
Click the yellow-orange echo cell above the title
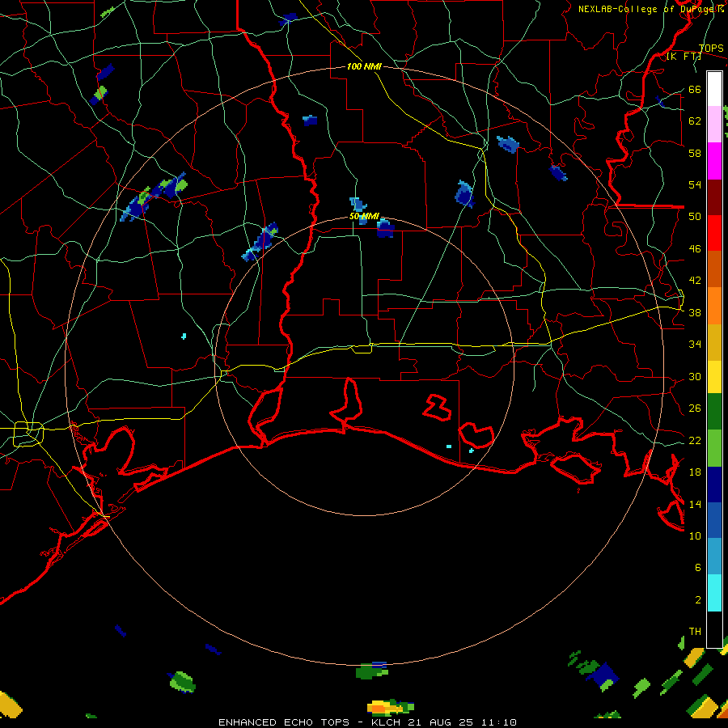click(x=390, y=707)
